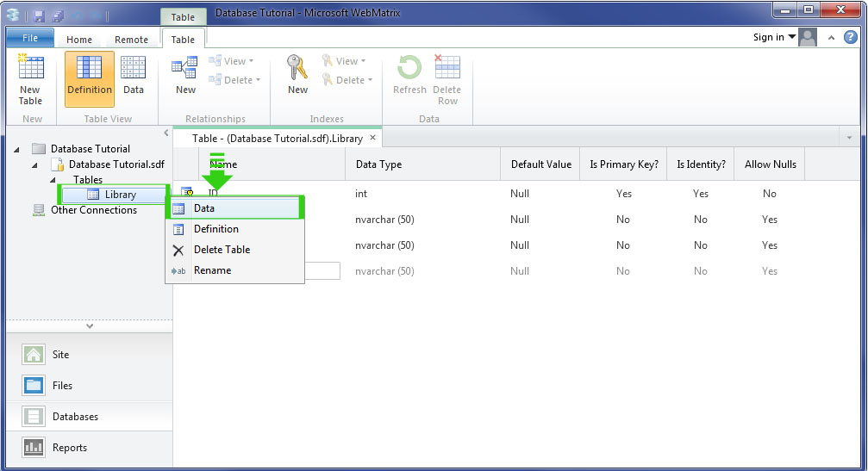Click the Database Tutorial folder icon
This screenshot has height=471, width=868.
[38, 149]
